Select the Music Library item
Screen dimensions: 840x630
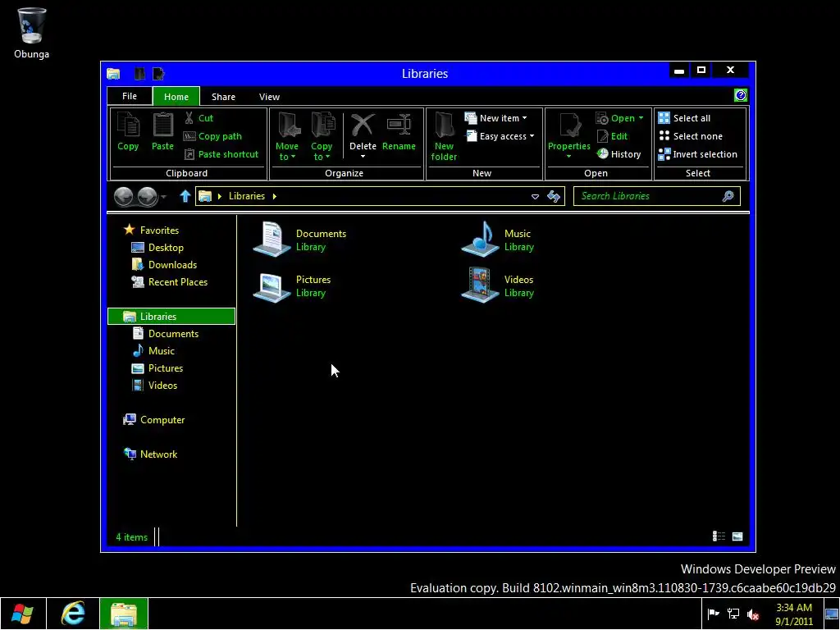[498, 240]
